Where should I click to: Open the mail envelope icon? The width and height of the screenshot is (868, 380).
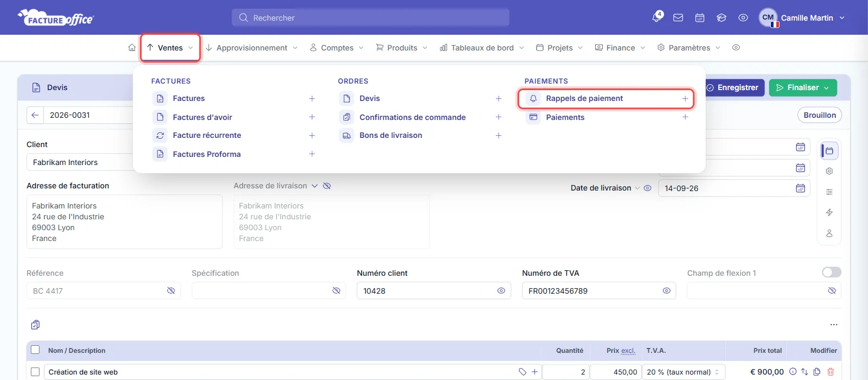click(x=678, y=18)
